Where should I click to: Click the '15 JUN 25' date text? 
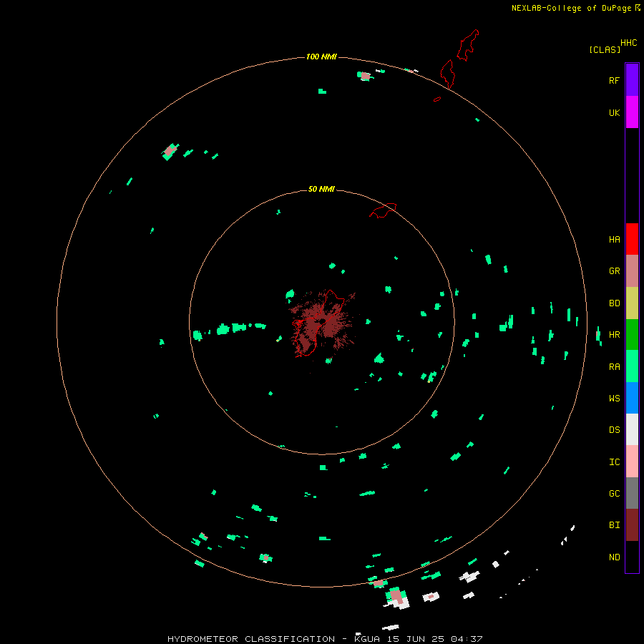pyautogui.click(x=416, y=639)
